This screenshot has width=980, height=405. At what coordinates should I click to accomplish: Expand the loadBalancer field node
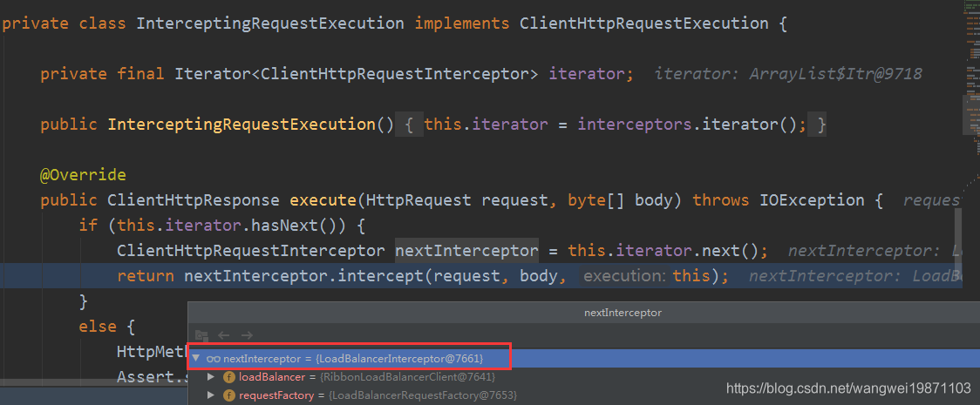[211, 377]
